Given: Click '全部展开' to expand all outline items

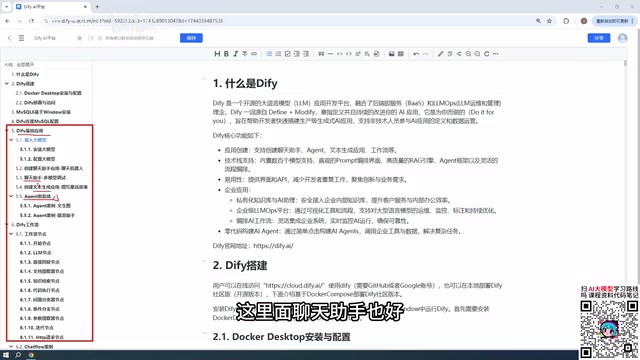Looking at the screenshot, I should pos(25,64).
